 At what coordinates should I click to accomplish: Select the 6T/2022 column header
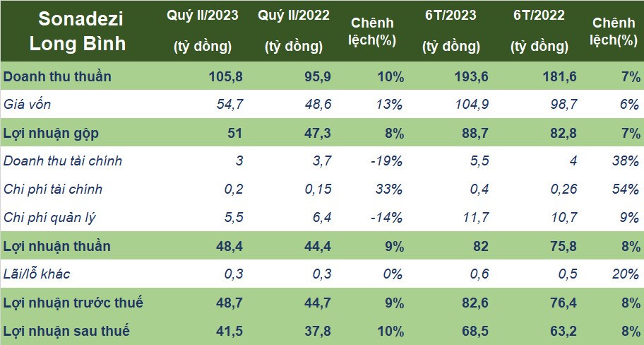click(x=539, y=31)
